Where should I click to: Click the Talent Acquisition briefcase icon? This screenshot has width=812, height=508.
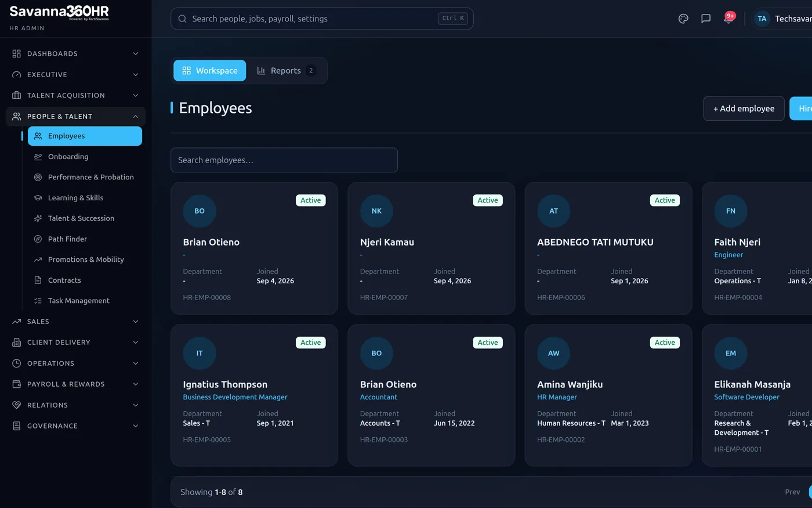tap(16, 95)
